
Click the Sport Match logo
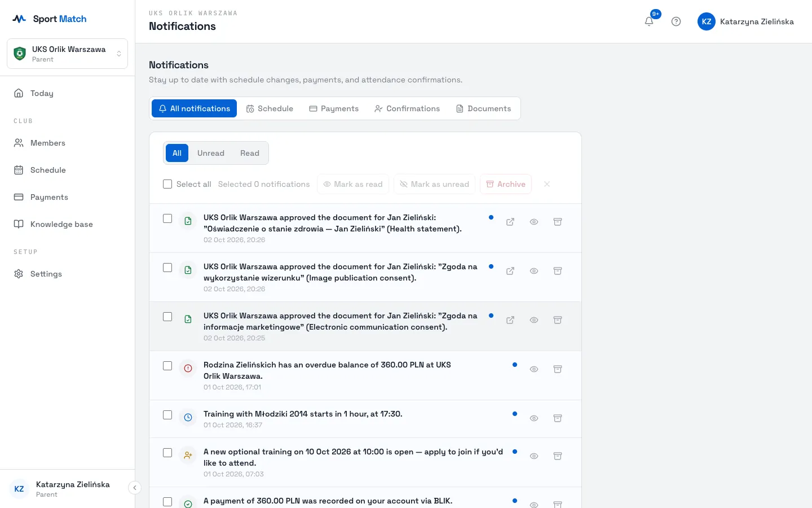point(50,19)
